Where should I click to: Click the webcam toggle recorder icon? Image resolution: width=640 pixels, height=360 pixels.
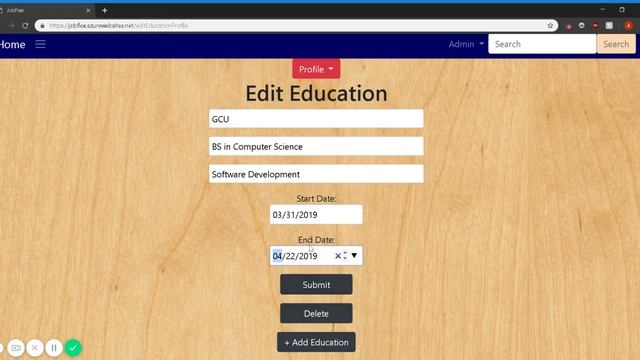[x=16, y=348]
